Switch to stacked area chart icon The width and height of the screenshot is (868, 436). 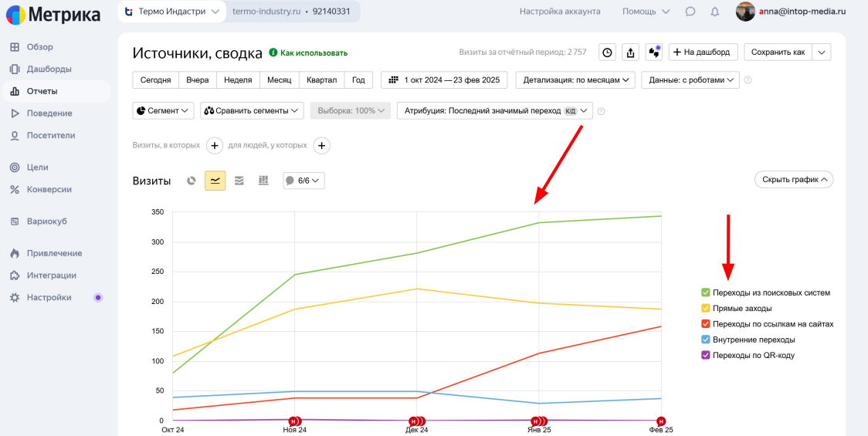point(239,181)
